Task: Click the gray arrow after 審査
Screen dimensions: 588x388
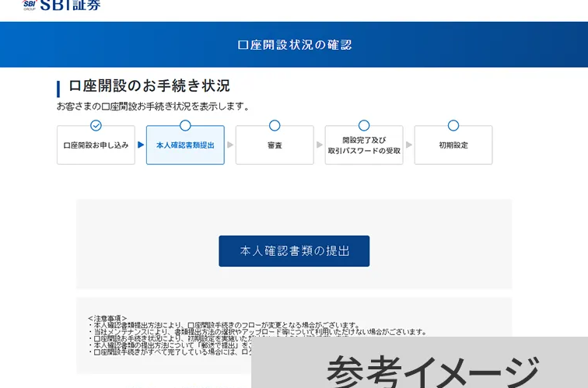Action: [320, 145]
